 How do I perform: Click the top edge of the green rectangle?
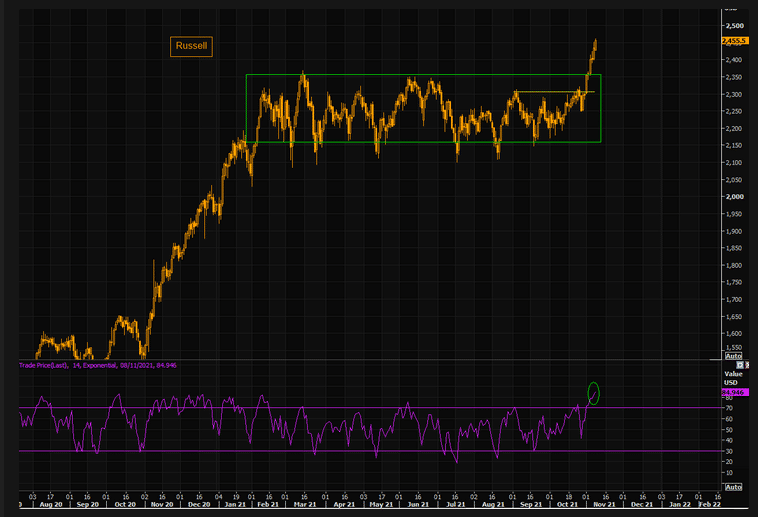(420, 75)
